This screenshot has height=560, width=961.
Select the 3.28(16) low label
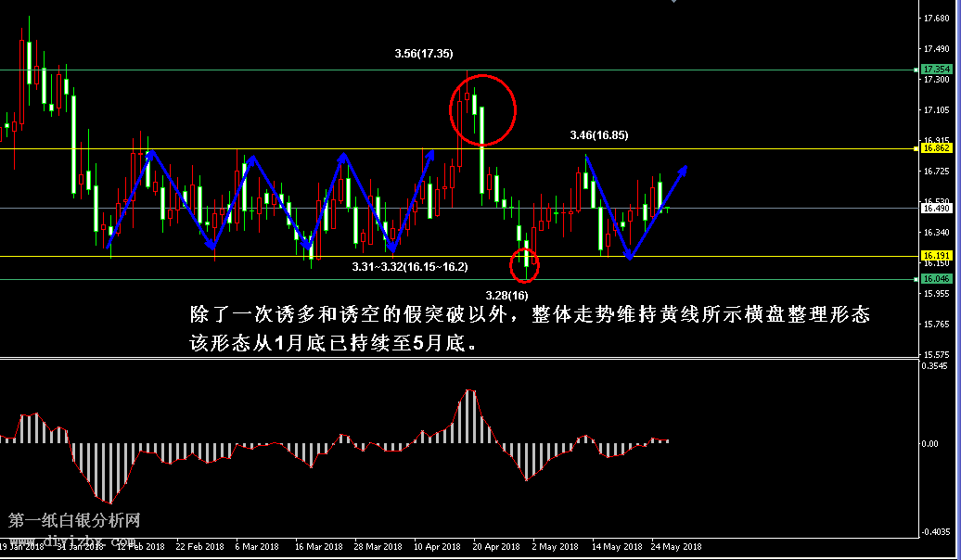pos(506,295)
